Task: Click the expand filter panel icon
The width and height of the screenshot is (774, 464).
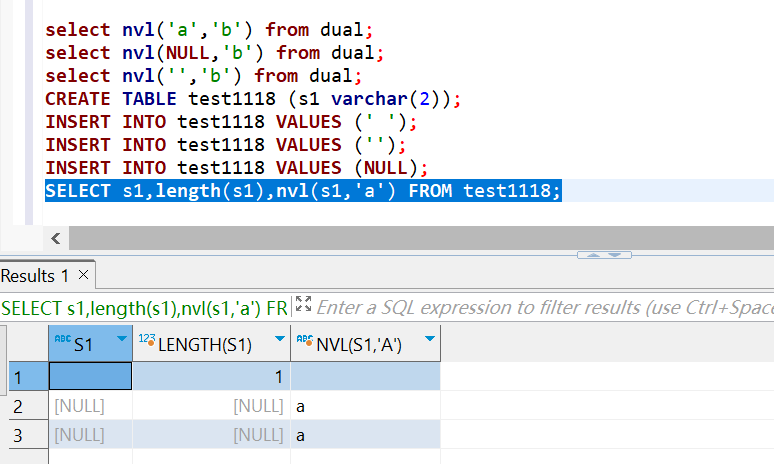Action: coord(304,306)
